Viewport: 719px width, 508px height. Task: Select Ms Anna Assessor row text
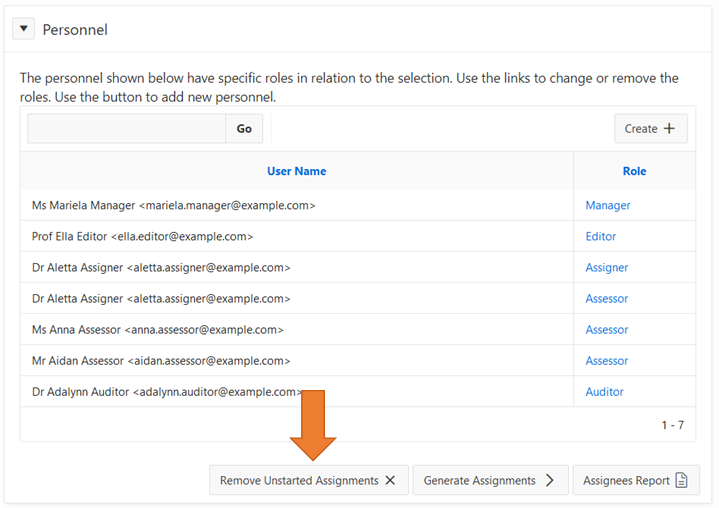coord(157,330)
